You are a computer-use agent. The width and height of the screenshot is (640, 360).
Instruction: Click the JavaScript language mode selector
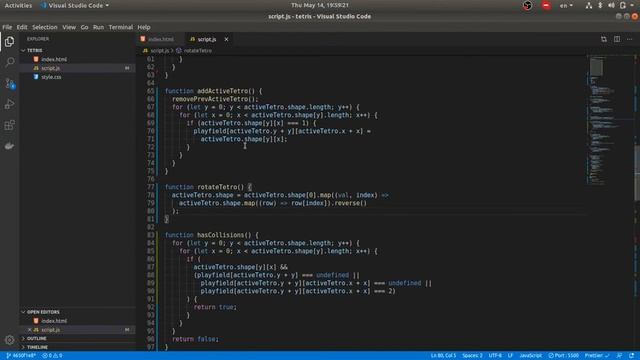531,356
